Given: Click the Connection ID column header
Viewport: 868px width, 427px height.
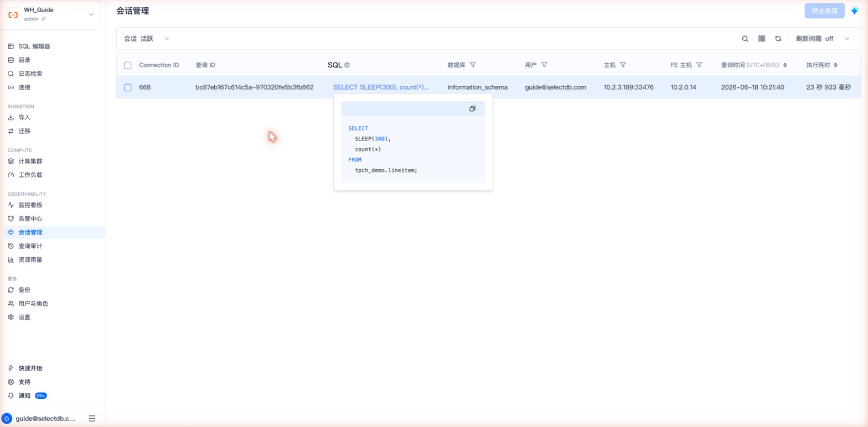Looking at the screenshot, I should [x=159, y=65].
